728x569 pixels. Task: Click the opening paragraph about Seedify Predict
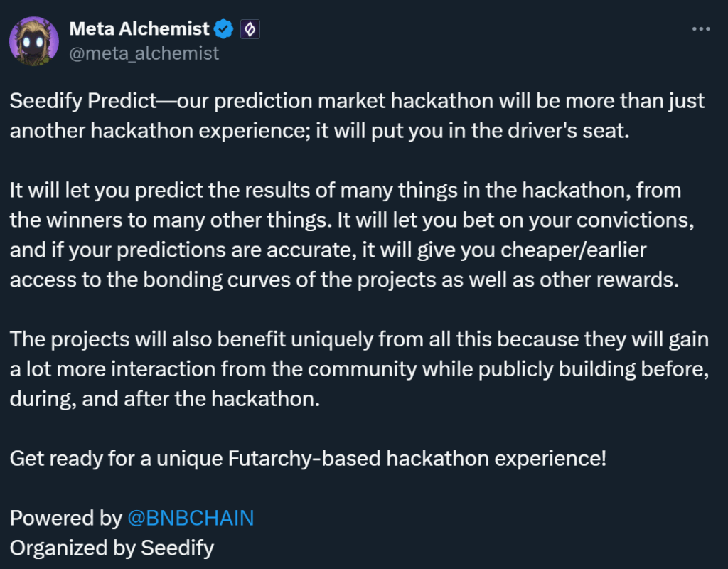coord(355,116)
